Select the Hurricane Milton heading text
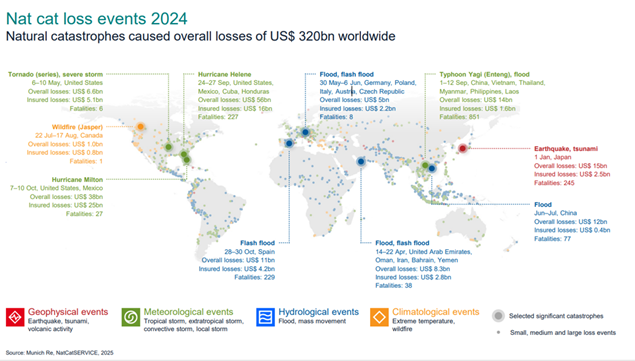The image size is (635, 361). tap(77, 179)
